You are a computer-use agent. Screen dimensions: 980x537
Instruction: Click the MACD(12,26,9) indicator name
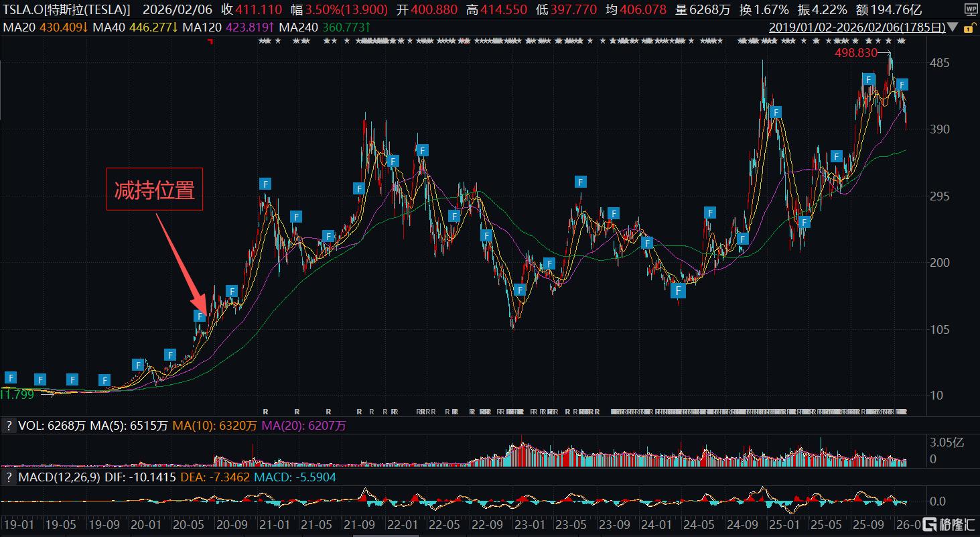pyautogui.click(x=60, y=477)
